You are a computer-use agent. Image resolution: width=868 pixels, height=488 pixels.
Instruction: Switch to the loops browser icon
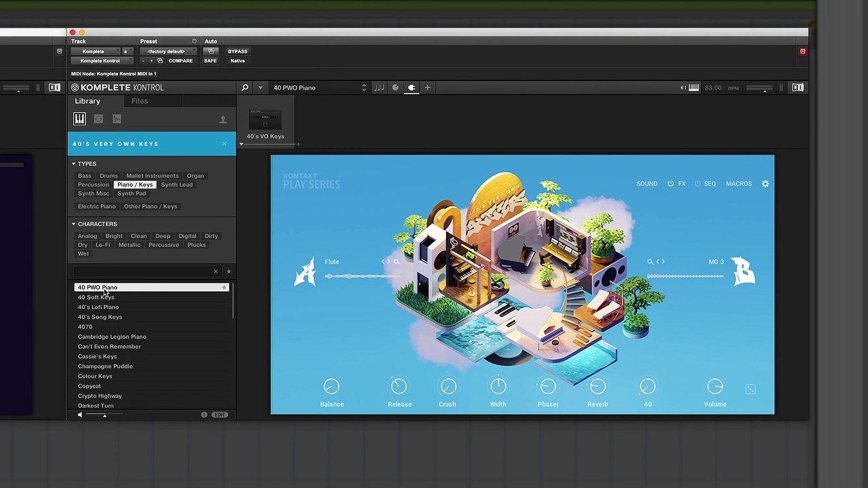98,119
